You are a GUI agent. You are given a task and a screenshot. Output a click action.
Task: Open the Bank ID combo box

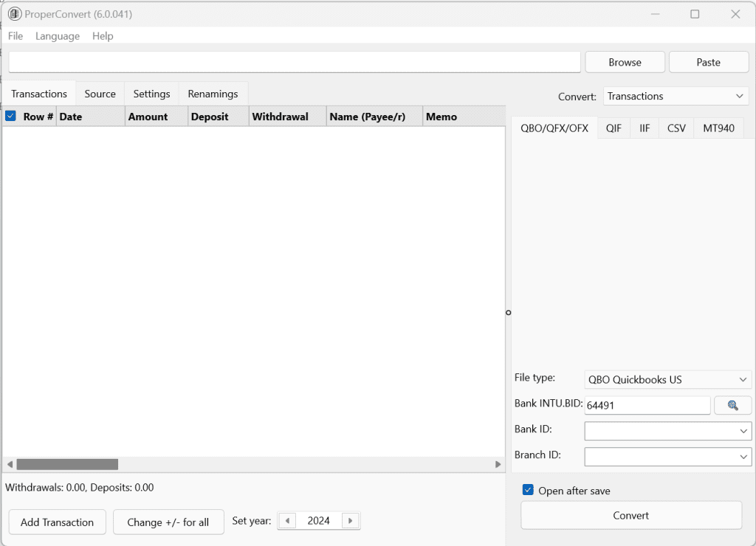(667, 431)
